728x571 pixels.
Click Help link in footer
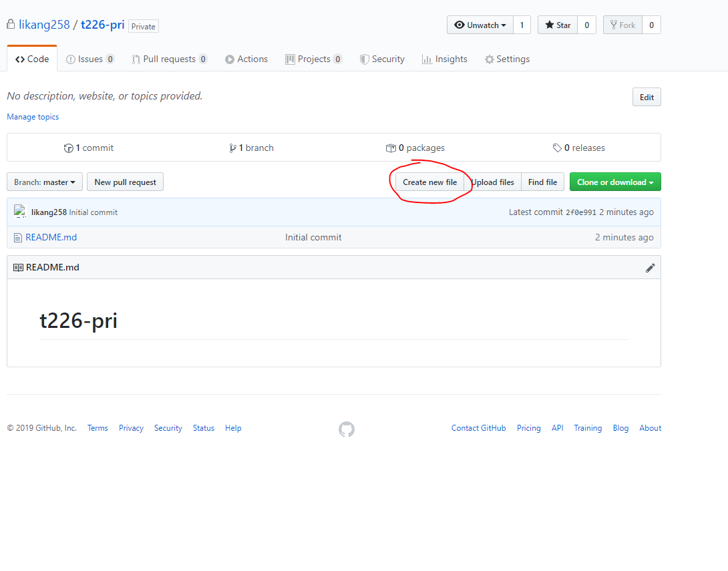click(x=233, y=428)
